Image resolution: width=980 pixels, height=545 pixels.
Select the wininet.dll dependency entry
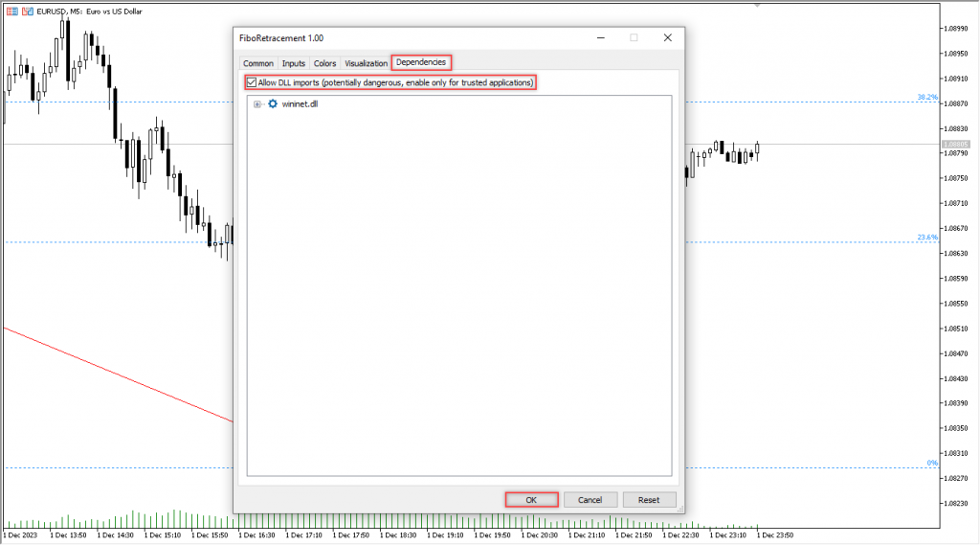point(300,103)
